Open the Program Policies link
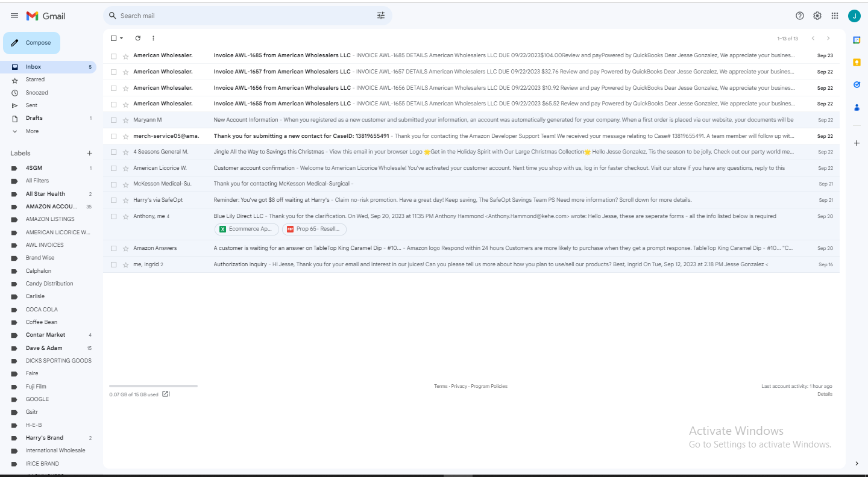This screenshot has height=477, width=868. pyautogui.click(x=489, y=387)
